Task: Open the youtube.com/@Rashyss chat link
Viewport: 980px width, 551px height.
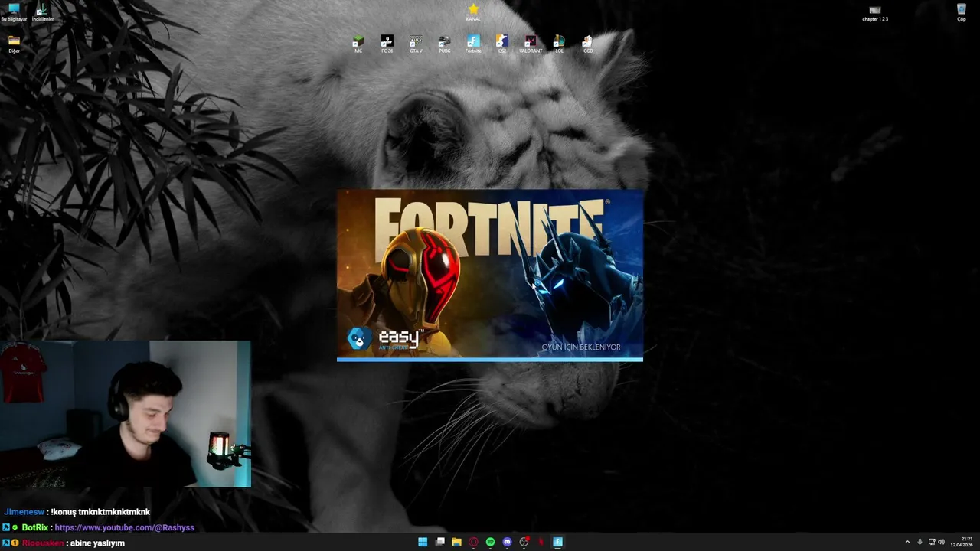Action: (124, 527)
